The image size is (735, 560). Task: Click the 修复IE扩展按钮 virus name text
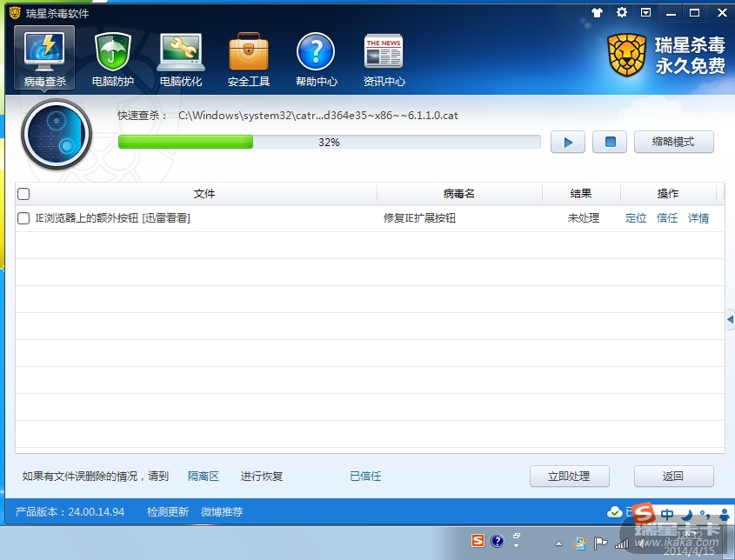click(x=419, y=218)
